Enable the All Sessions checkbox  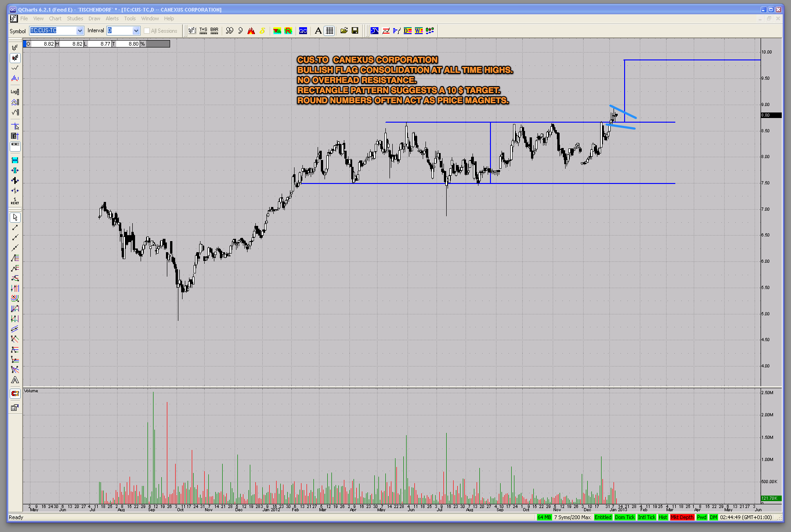[147, 31]
